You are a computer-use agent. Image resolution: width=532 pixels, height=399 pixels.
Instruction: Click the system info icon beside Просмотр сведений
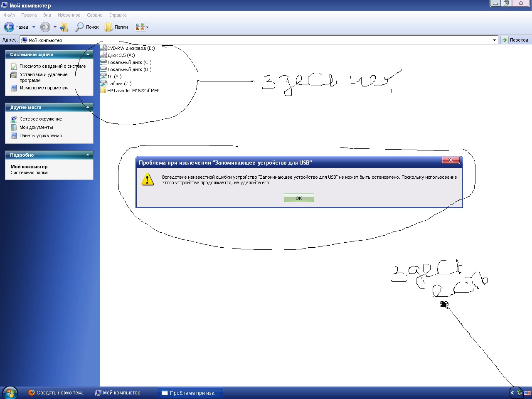14,66
